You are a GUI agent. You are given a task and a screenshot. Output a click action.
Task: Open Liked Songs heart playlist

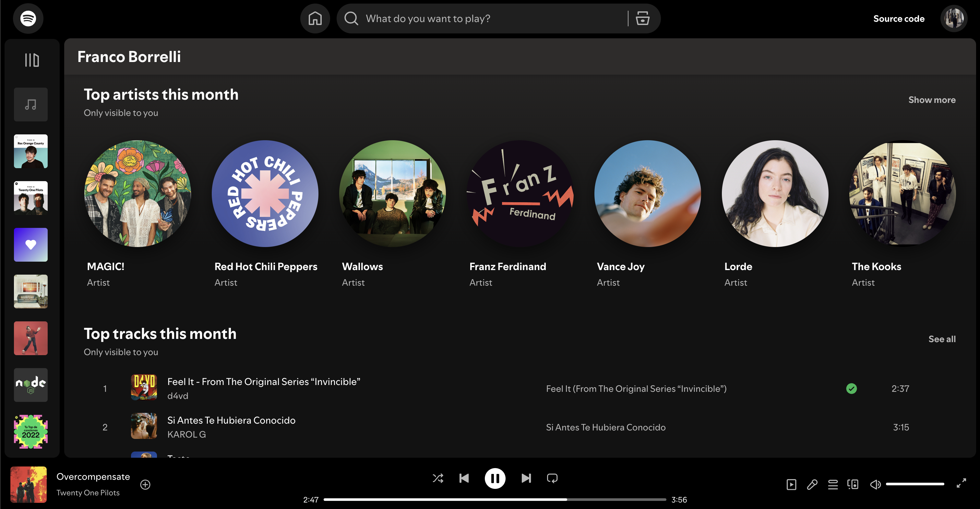coord(31,245)
